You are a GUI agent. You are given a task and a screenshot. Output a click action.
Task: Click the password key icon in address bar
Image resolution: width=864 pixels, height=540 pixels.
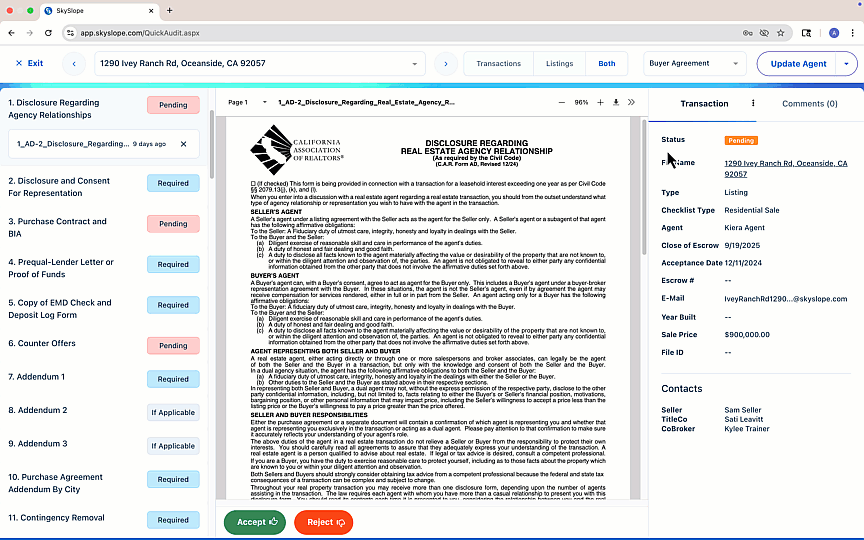pos(748,33)
